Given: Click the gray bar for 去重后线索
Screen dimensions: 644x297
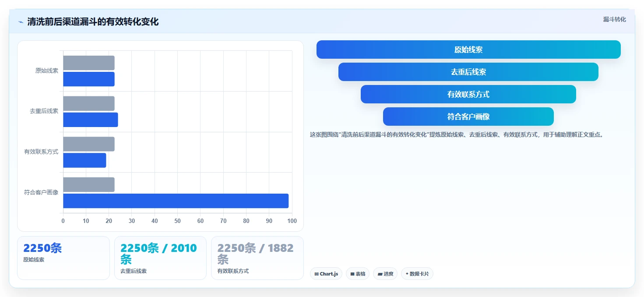Looking at the screenshot, I should pyautogui.click(x=89, y=103).
